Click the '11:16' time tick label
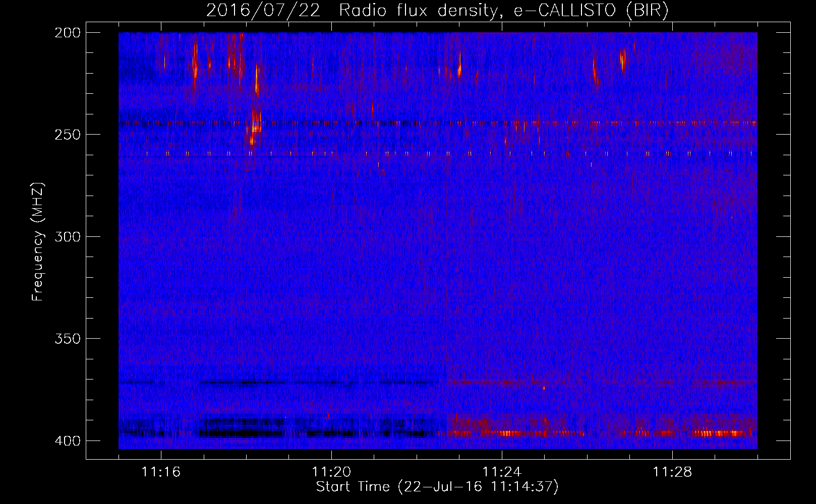Image resolution: width=816 pixels, height=504 pixels. pos(161,472)
